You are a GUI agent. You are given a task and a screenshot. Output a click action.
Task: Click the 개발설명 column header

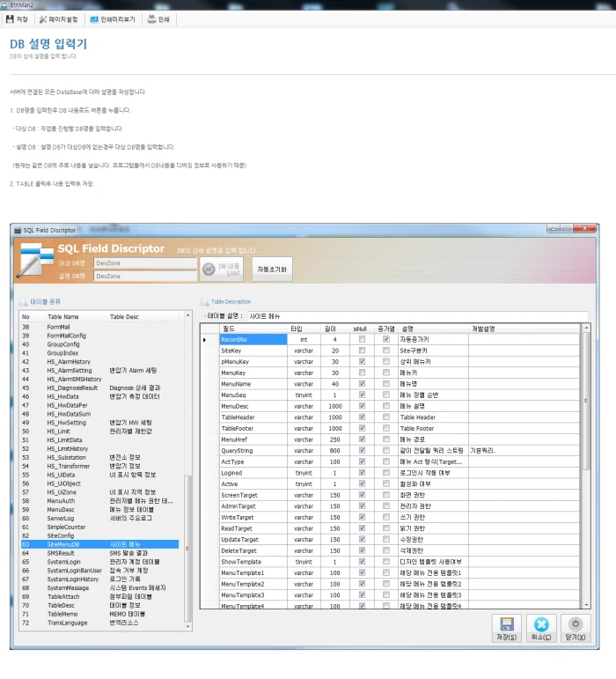pyautogui.click(x=524, y=329)
